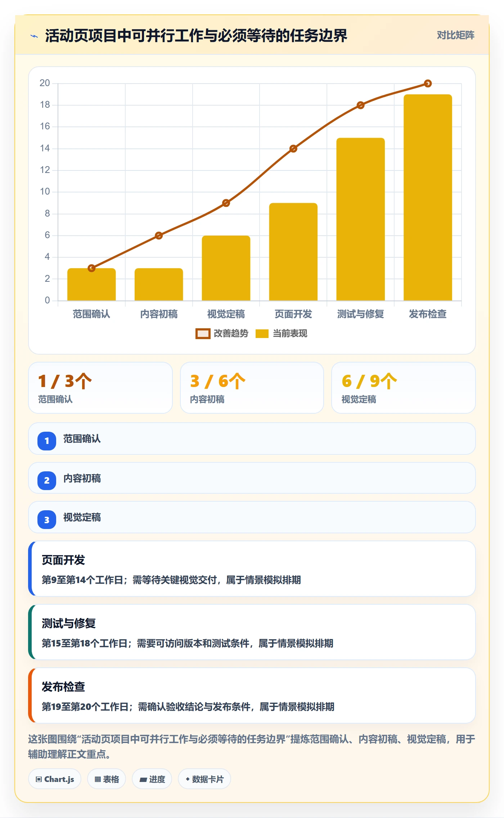Click the summary paragraph starting 这张图围绕

point(252,747)
